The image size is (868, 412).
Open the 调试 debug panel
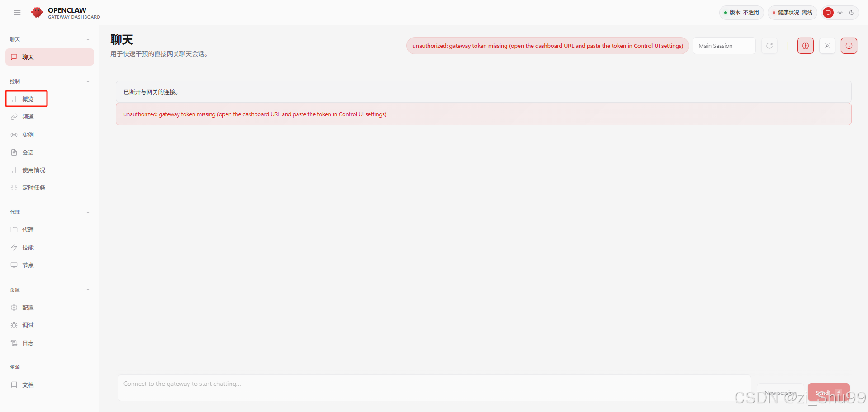(x=28, y=325)
